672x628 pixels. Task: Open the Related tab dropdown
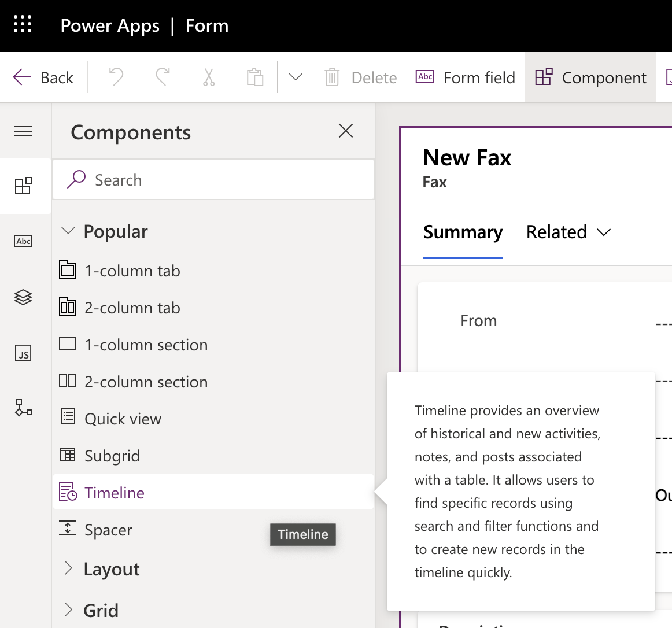pos(568,232)
